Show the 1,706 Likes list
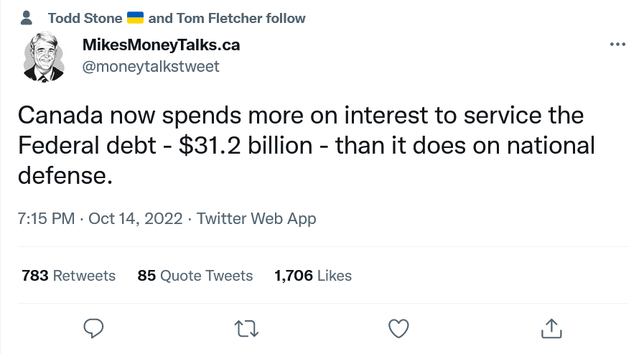This screenshot has width=644, height=354. tap(313, 276)
